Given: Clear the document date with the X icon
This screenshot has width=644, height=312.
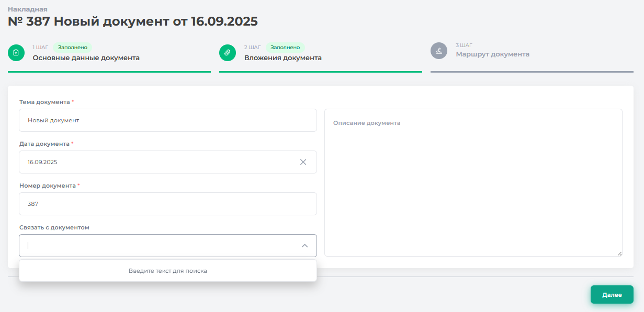Looking at the screenshot, I should click(x=303, y=162).
